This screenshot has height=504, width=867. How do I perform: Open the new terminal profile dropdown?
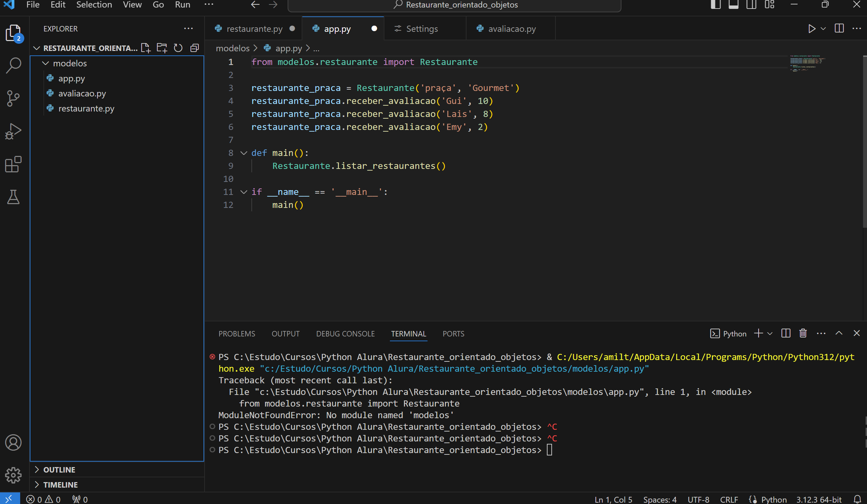(770, 333)
